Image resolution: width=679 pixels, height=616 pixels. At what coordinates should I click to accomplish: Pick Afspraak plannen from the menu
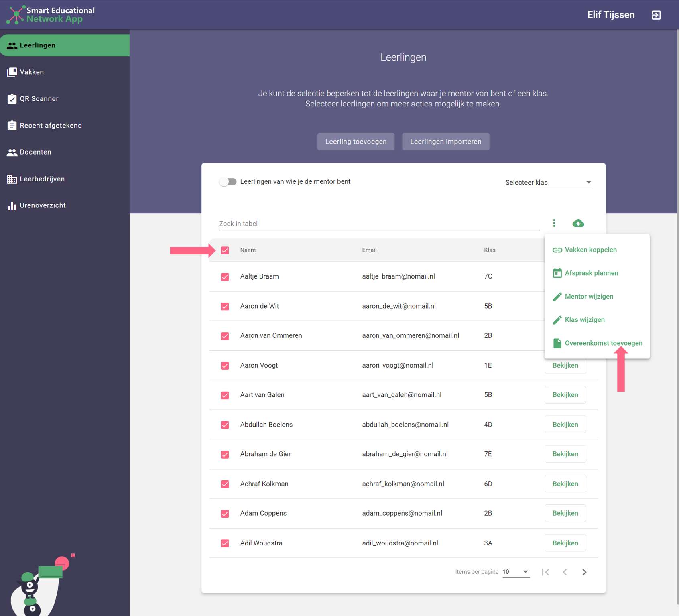pos(591,273)
